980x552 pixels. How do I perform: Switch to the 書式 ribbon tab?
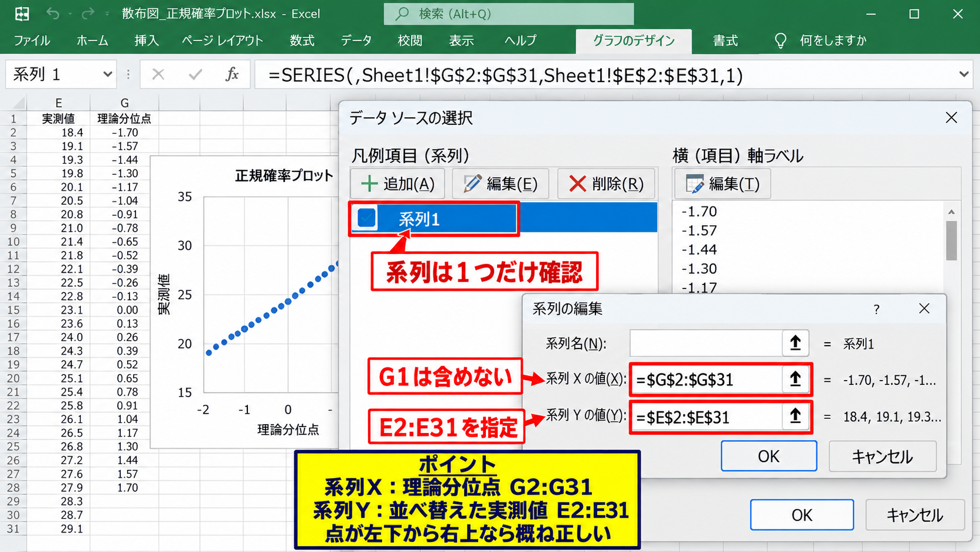[x=725, y=40]
